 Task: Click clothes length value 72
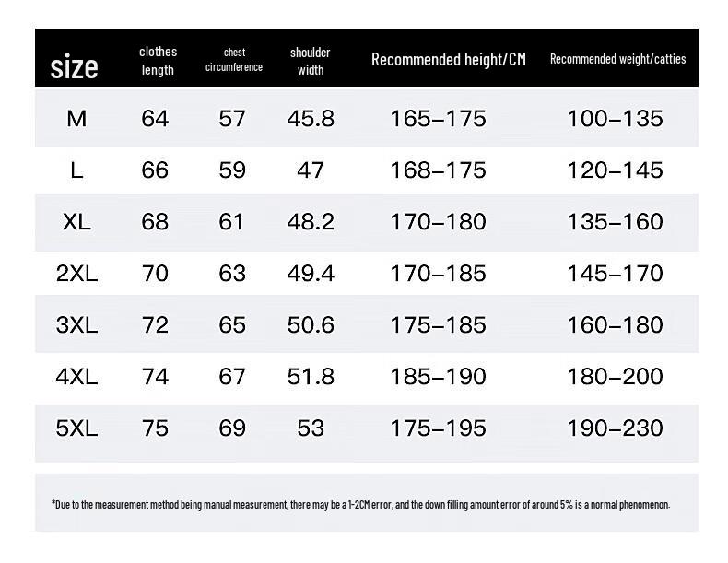[155, 325]
